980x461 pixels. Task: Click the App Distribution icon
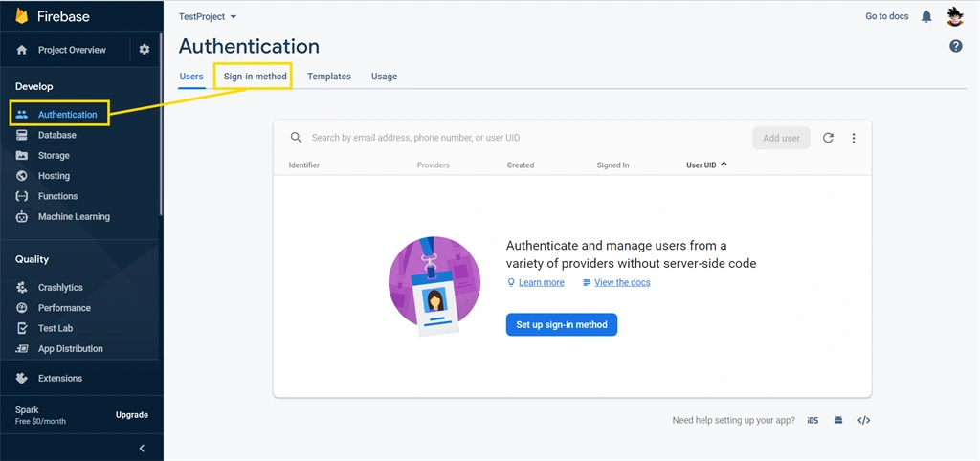pyautogui.click(x=22, y=348)
